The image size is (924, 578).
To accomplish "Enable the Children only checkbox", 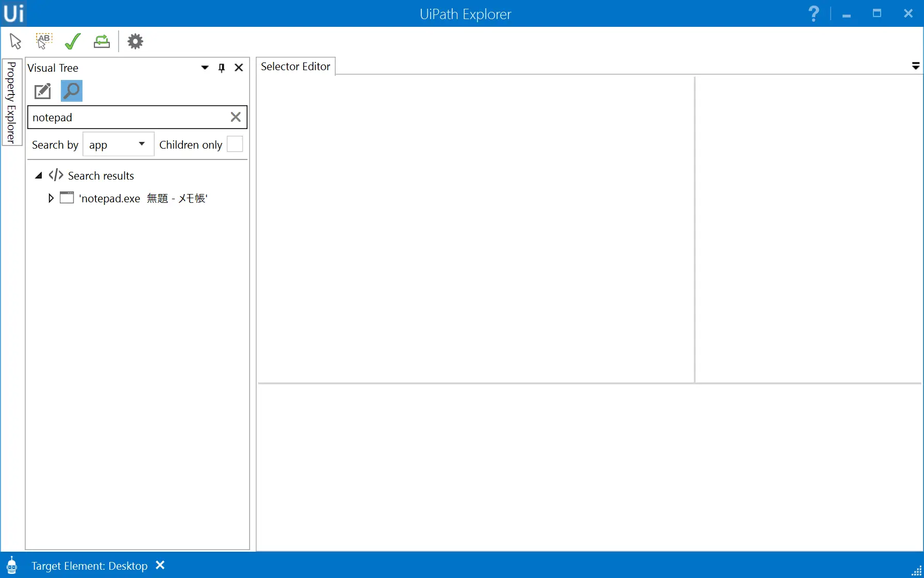I will [x=235, y=144].
